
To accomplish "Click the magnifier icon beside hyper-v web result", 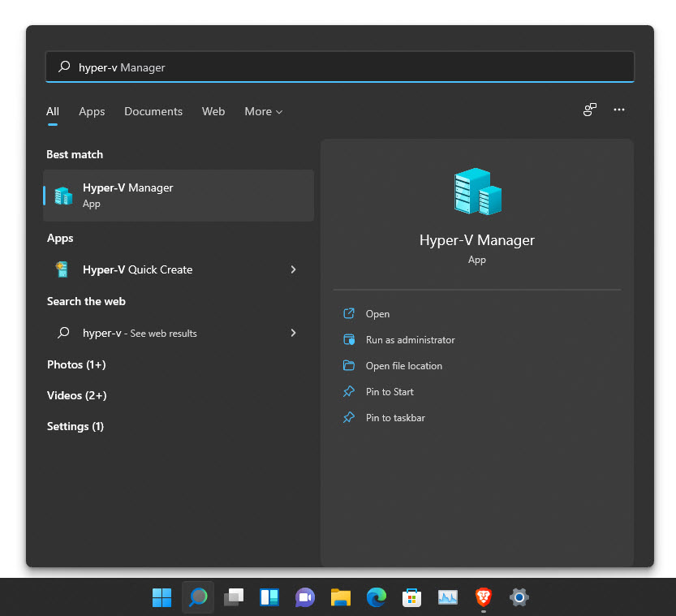I will pyautogui.click(x=63, y=333).
